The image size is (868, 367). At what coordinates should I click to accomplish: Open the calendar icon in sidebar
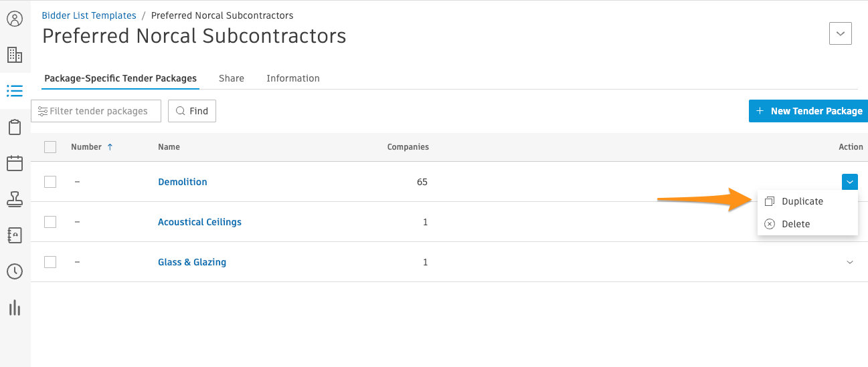15,163
